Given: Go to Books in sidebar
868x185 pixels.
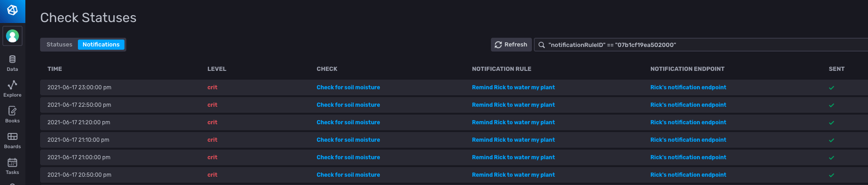Looking at the screenshot, I should (x=12, y=114).
